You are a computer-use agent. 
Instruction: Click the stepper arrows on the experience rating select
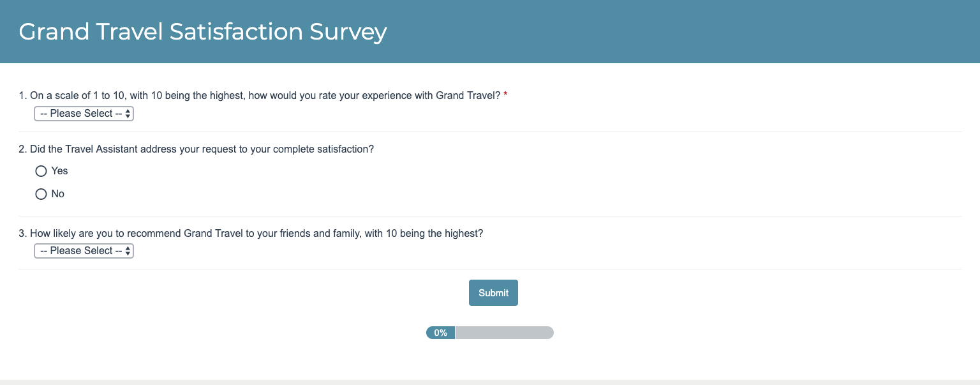[128, 114]
